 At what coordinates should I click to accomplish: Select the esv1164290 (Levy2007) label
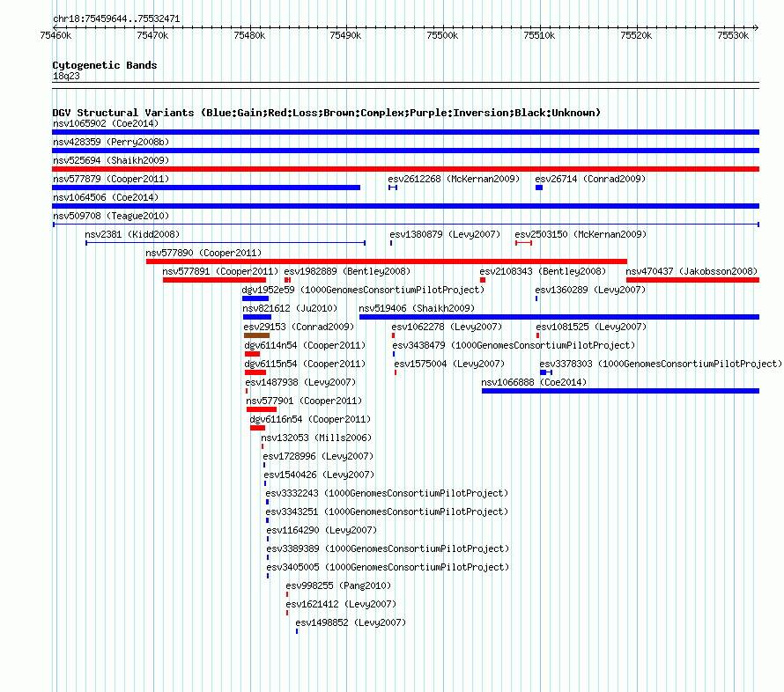click(x=322, y=530)
